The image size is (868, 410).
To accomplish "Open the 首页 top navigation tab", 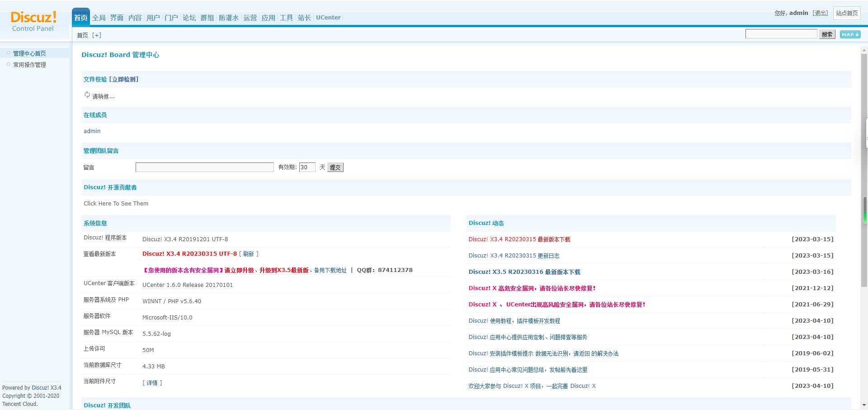I will (81, 18).
